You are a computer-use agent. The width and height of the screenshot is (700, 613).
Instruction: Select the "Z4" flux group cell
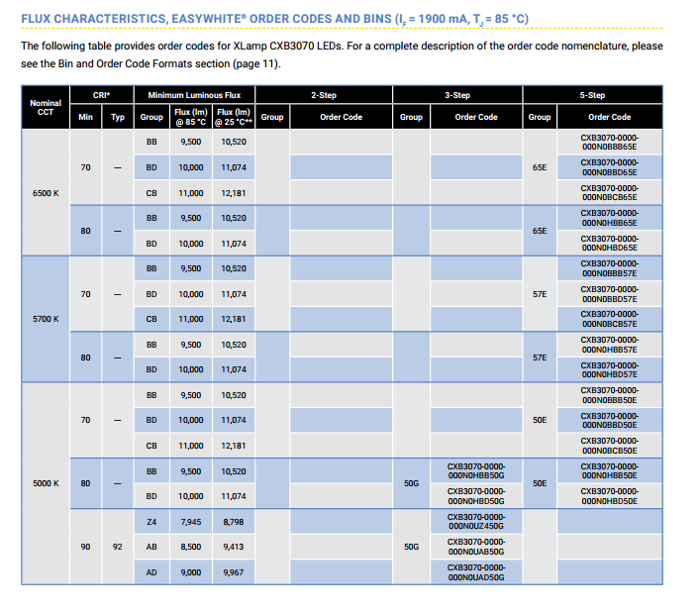coord(151,522)
